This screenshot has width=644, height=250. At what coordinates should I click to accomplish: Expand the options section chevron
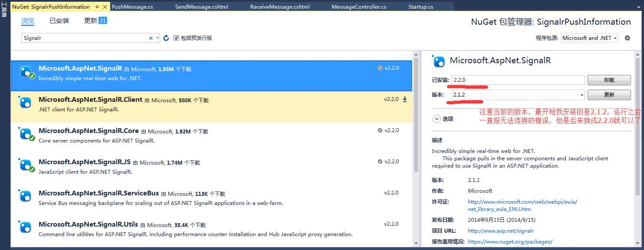(436, 119)
